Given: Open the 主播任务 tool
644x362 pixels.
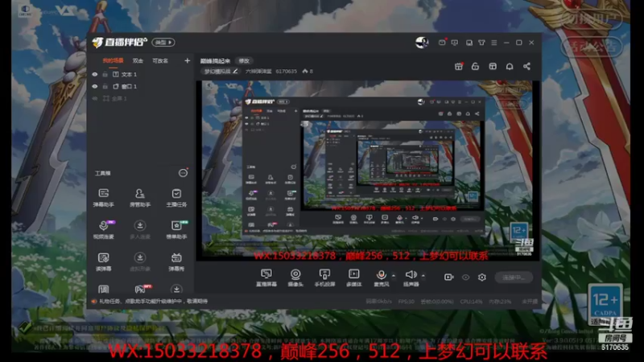Looking at the screenshot, I should tap(176, 197).
